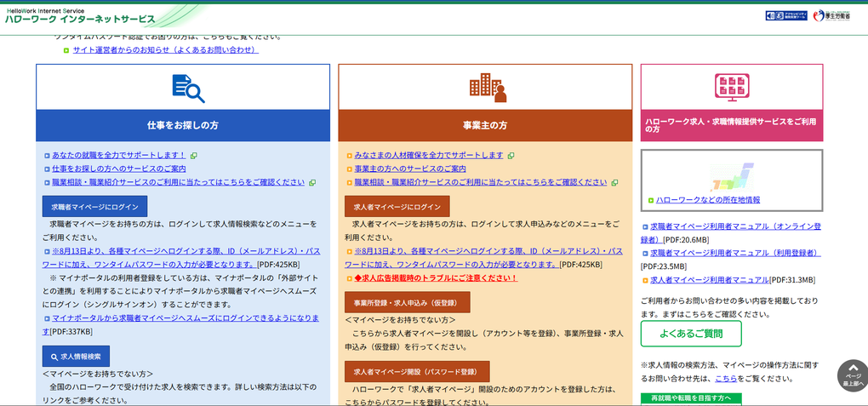Click the job seeker document-search icon
Screen dimensions: 868x406
(x=187, y=88)
